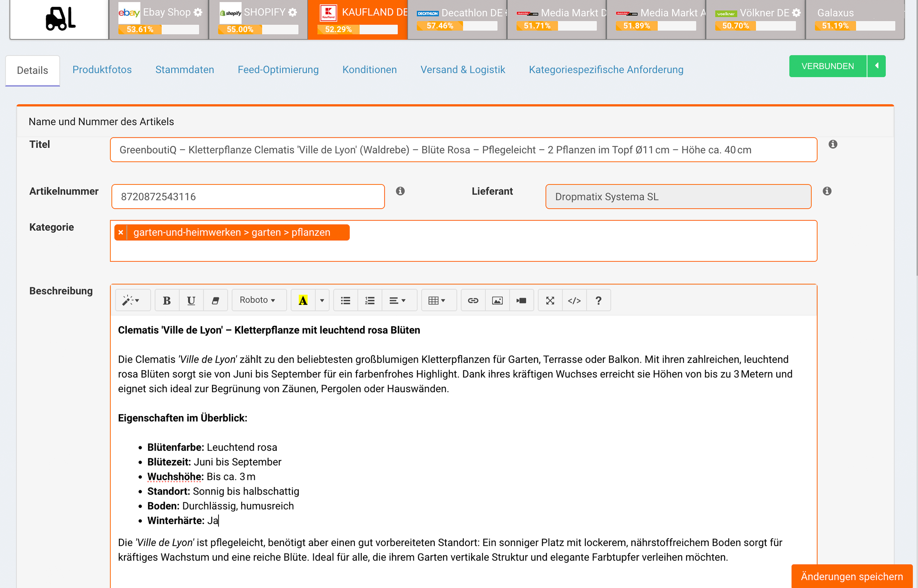The image size is (918, 588).
Task: Click the Ebay Shop 53.61% progress bar
Action: (159, 29)
